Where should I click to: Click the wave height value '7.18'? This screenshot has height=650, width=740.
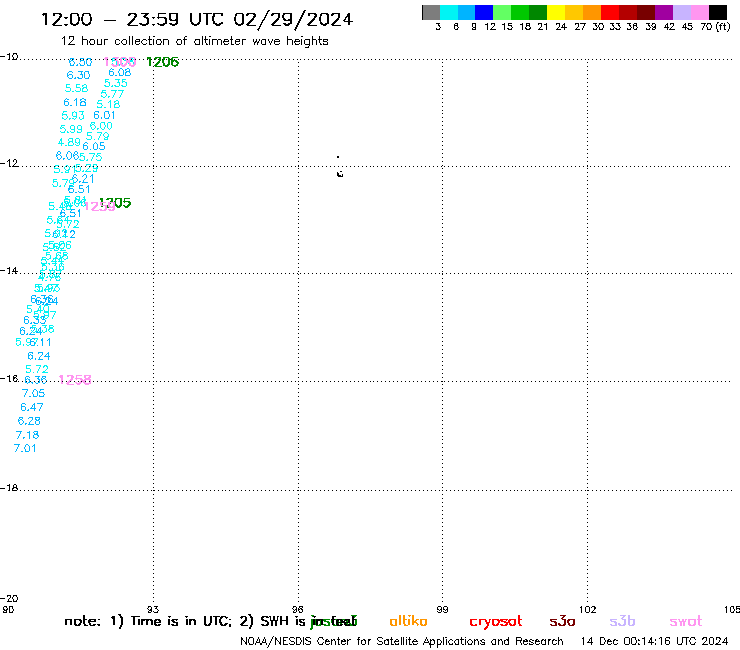pos(27,435)
